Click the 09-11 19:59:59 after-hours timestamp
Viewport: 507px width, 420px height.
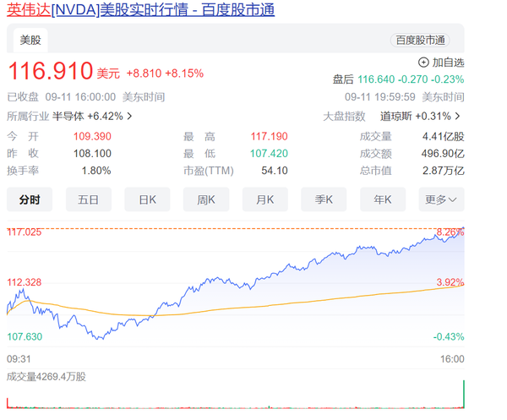(x=380, y=97)
